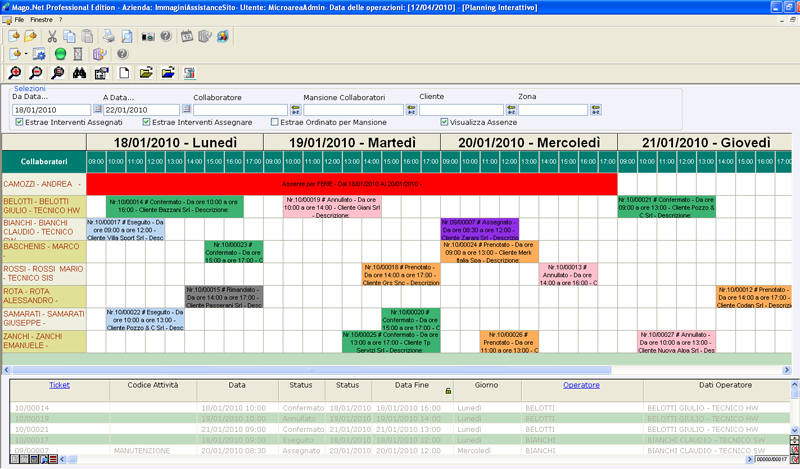The width and height of the screenshot is (800, 469).
Task: Click the Cliente input field
Action: 462,110
